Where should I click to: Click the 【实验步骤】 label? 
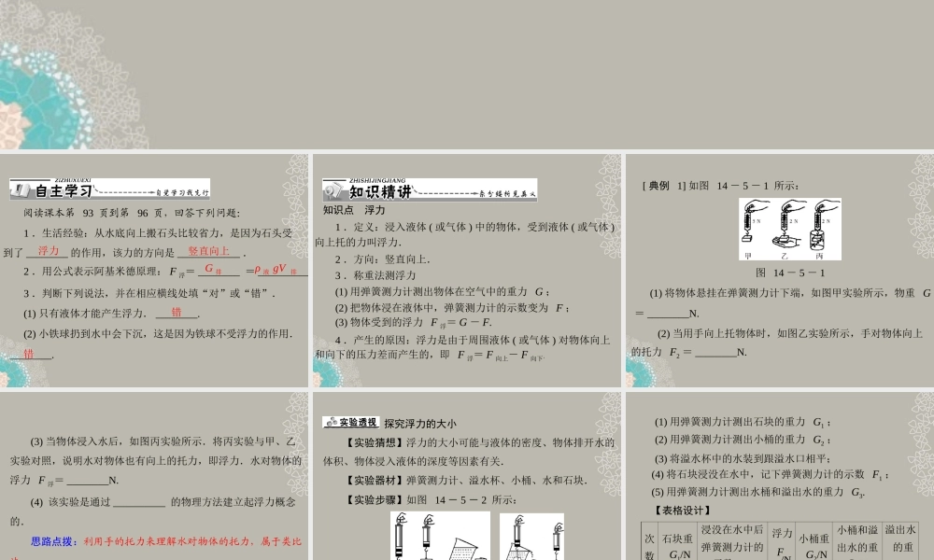tap(375, 500)
